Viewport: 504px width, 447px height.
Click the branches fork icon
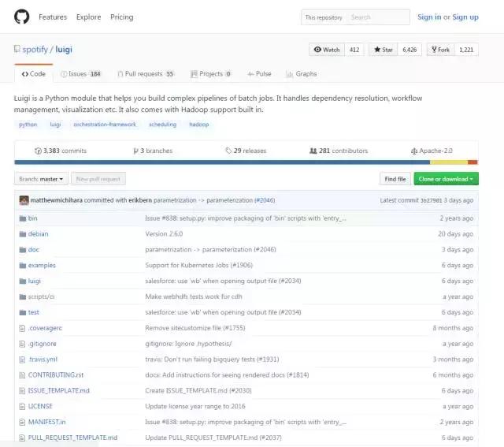click(x=135, y=151)
